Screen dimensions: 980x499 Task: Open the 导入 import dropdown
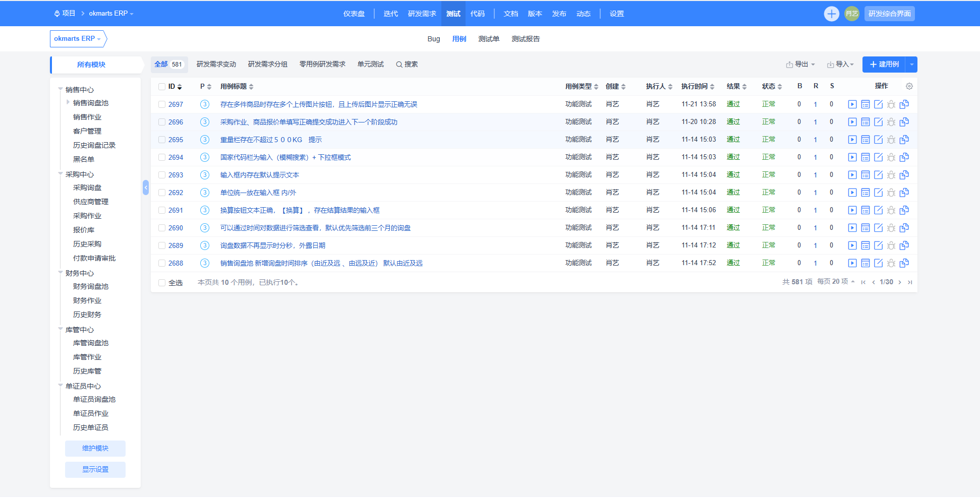(840, 65)
